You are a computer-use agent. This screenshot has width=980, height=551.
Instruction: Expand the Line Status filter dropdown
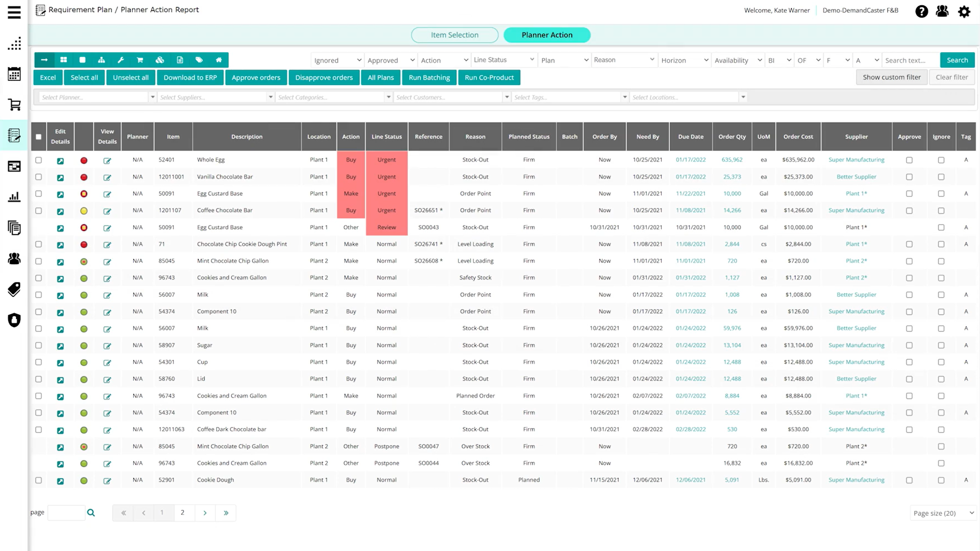point(503,60)
